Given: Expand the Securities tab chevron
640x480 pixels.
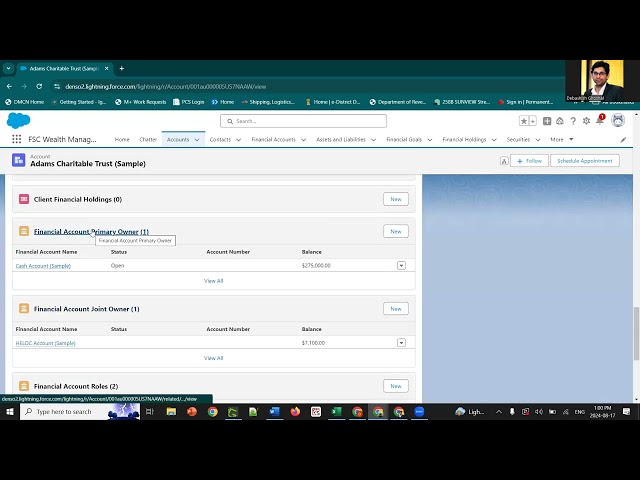Looking at the screenshot, I should (x=538, y=140).
